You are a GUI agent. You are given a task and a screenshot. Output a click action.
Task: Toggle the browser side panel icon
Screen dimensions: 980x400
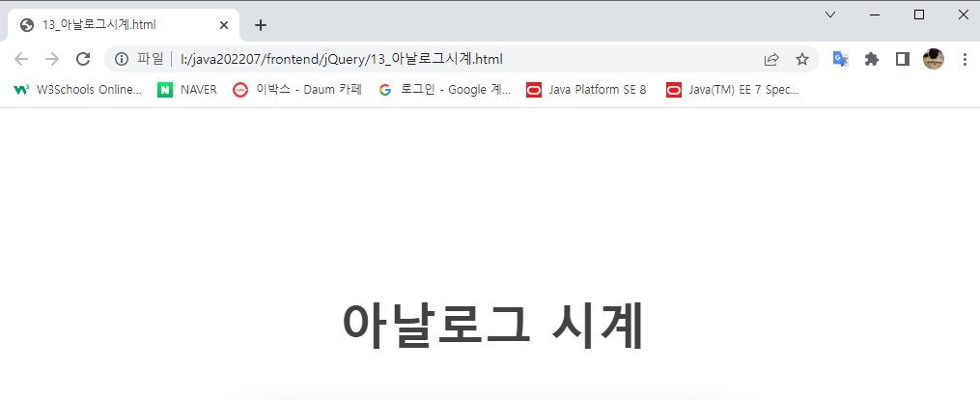[902, 59]
